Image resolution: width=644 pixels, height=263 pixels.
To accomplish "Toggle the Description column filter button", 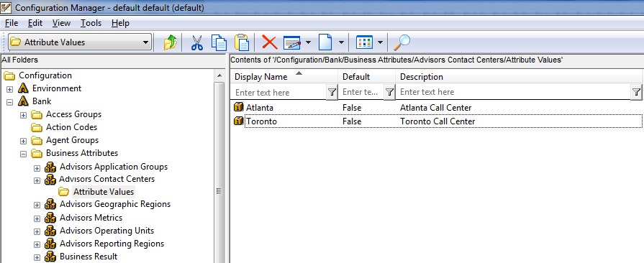I will pos(636,92).
